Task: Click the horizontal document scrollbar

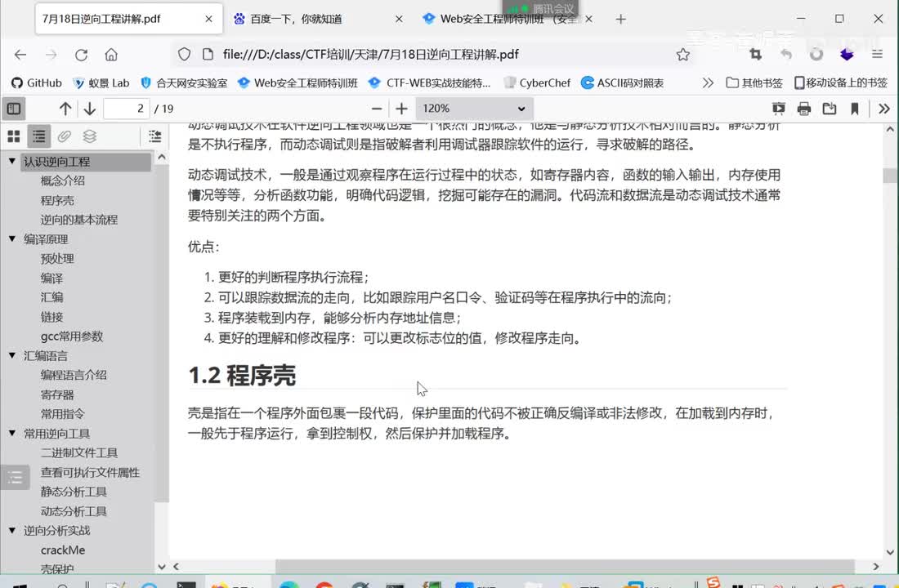Action: (x=565, y=566)
